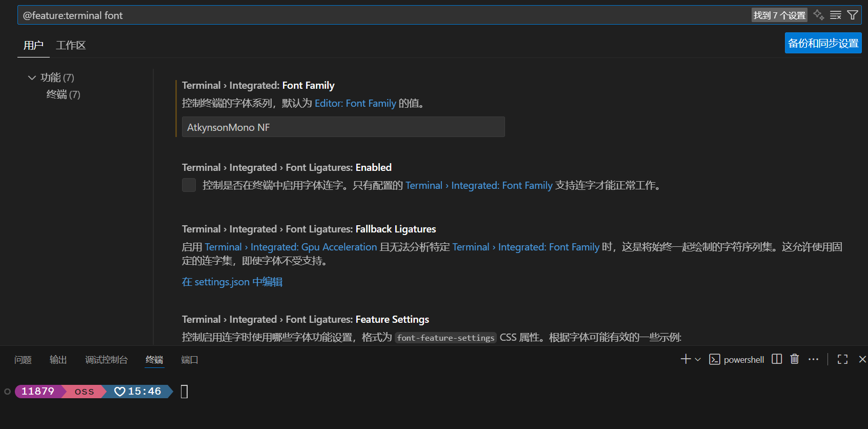Click the terminal cursor block
Image resolution: width=868 pixels, height=429 pixels.
tap(185, 392)
